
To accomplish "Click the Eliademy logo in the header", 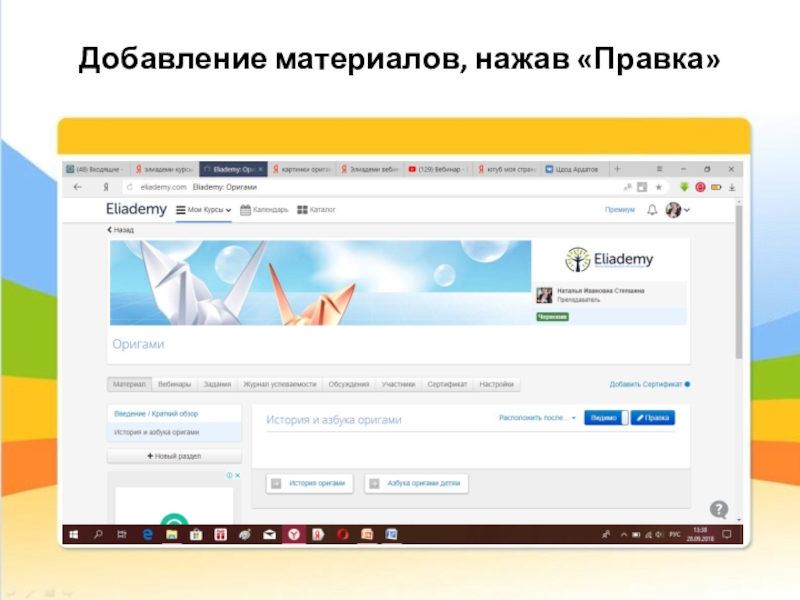I will pyautogui.click(x=136, y=209).
